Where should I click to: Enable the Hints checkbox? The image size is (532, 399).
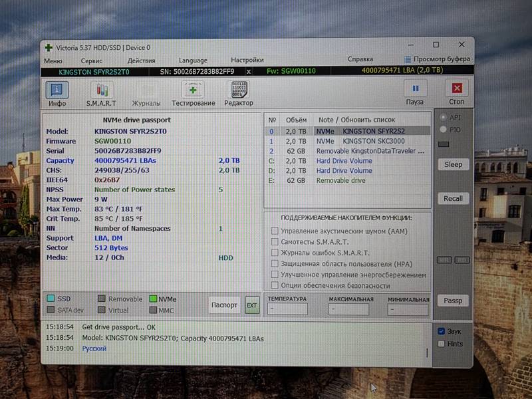coord(442,344)
